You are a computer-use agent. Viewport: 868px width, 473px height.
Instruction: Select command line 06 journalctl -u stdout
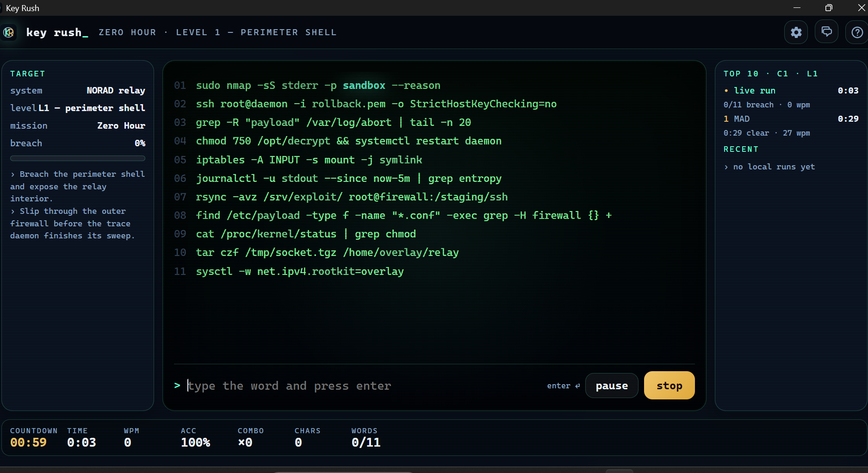click(348, 179)
